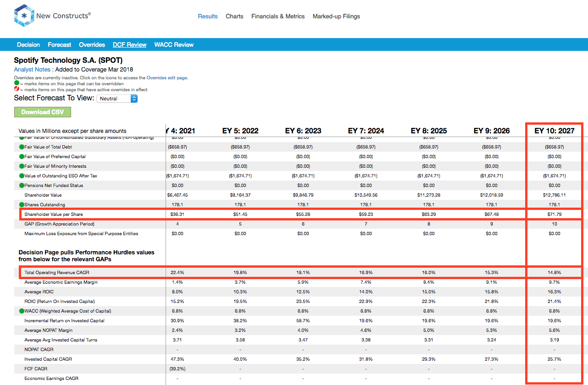The height and width of the screenshot is (385, 588).
Task: Click the Average NOPAT Margin row label
Action: pos(49,330)
